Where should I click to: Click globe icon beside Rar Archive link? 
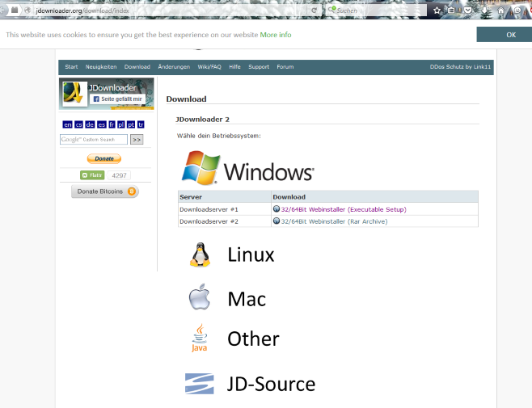coord(277,221)
